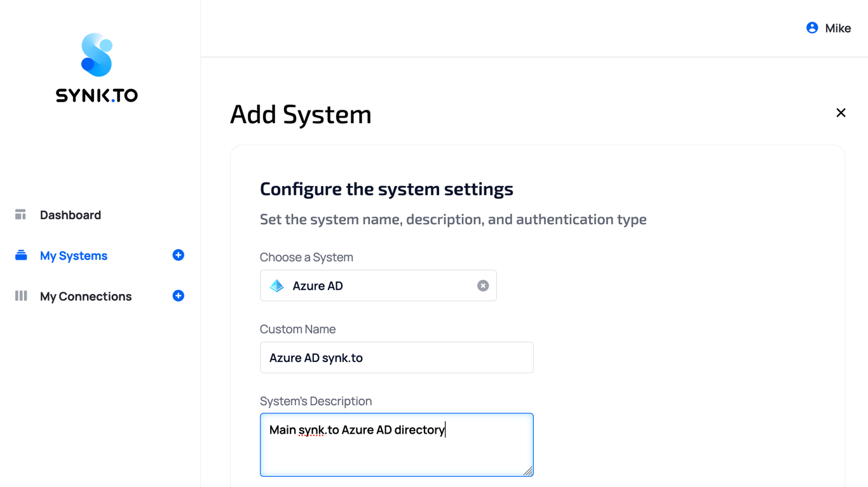Add a new connection via plus icon
This screenshot has width=868, height=487.
[179, 296]
